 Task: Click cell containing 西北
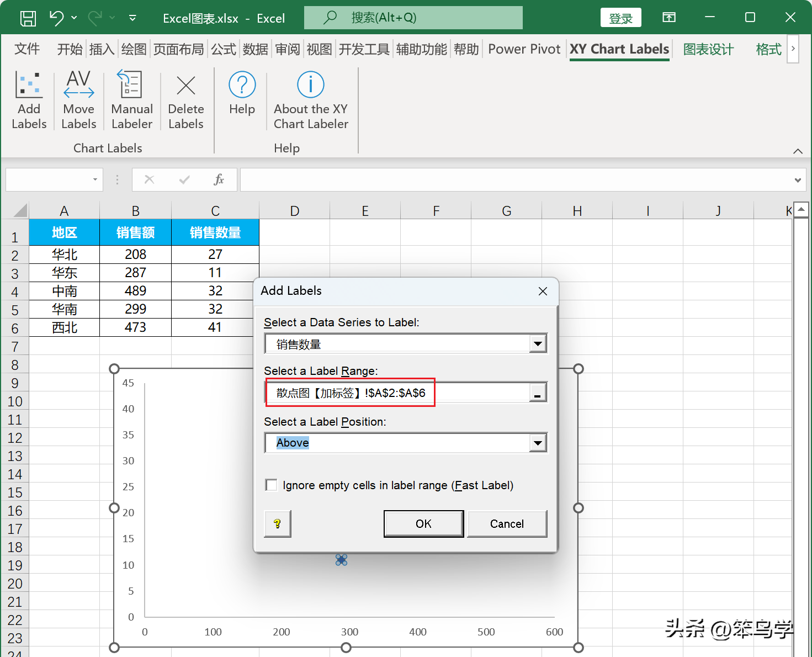tap(64, 327)
